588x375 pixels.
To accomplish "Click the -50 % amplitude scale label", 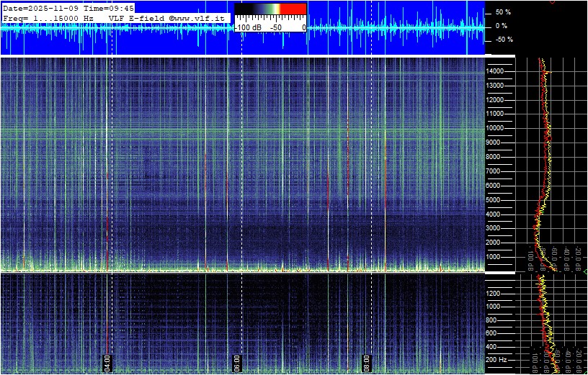I will 502,40.
